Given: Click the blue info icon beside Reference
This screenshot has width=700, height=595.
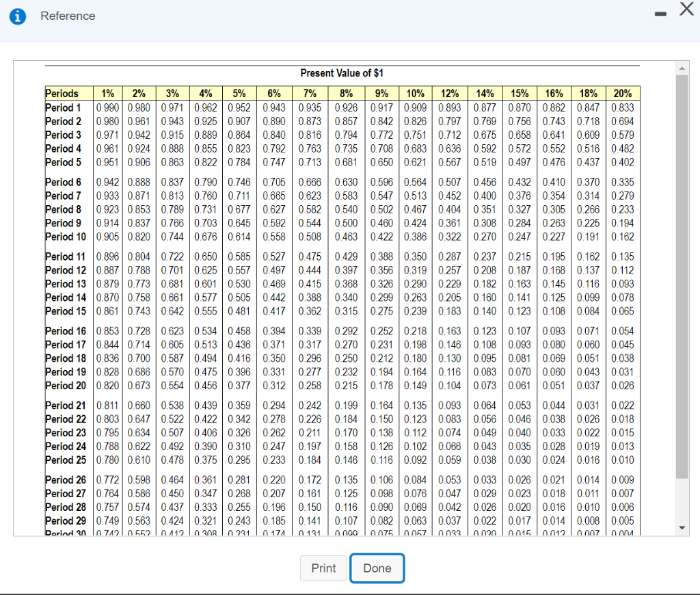Looking at the screenshot, I should pyautogui.click(x=17, y=16).
